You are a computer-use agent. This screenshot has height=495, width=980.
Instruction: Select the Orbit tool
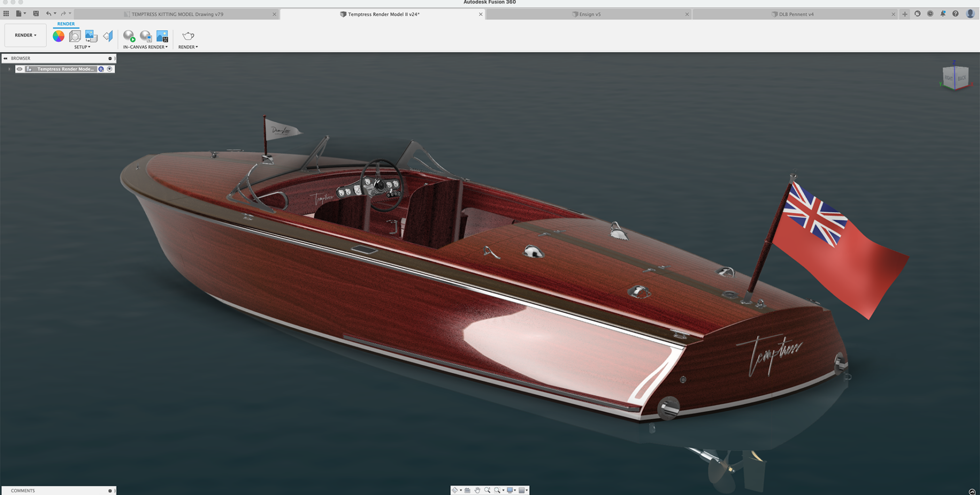click(455, 490)
